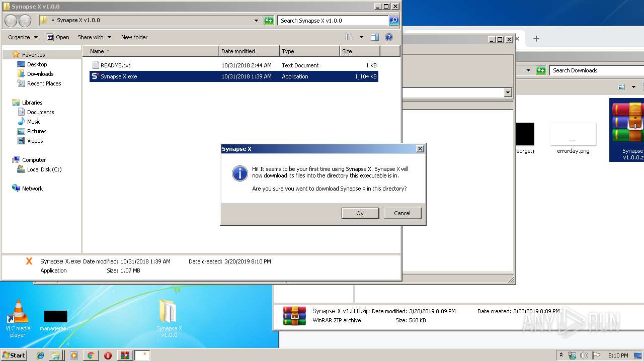Expand dropdown in the background window

[x=508, y=93]
